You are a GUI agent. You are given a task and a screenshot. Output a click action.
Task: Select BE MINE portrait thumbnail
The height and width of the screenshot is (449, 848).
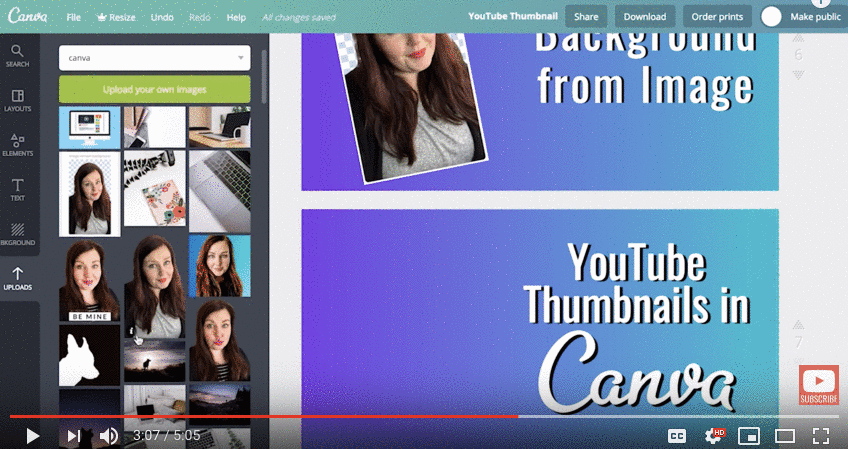pyautogui.click(x=89, y=280)
